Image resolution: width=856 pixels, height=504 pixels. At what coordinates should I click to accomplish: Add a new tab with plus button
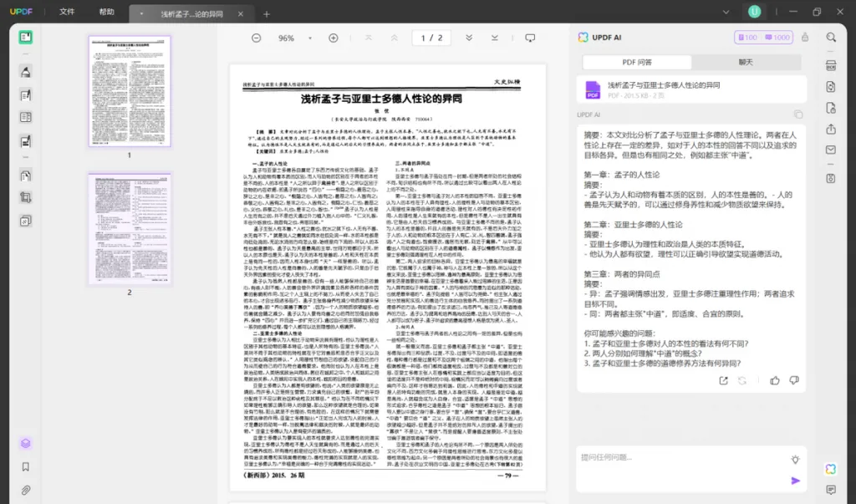(267, 14)
